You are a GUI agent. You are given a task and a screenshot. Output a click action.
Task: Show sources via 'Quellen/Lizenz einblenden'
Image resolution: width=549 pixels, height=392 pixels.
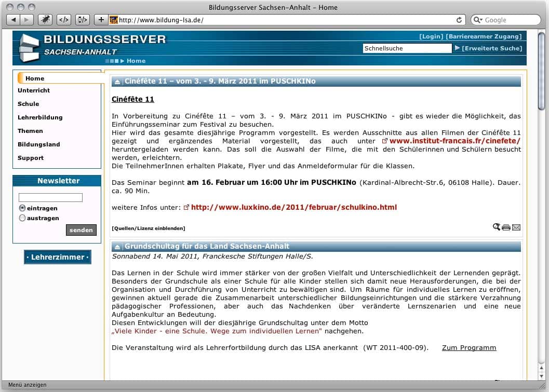(x=149, y=228)
